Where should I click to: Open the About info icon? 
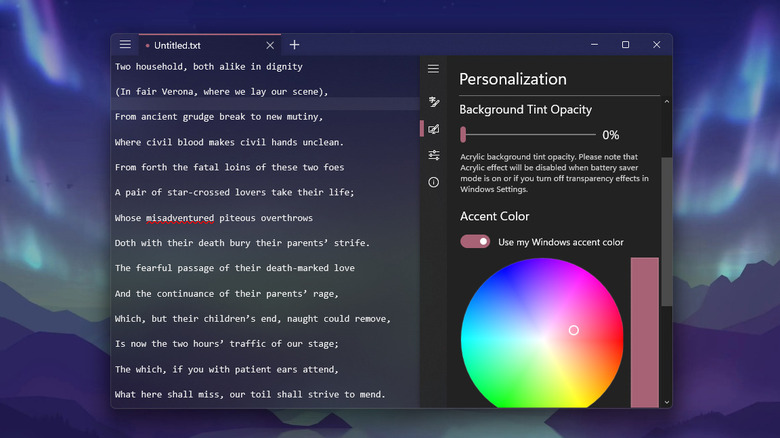(x=433, y=182)
